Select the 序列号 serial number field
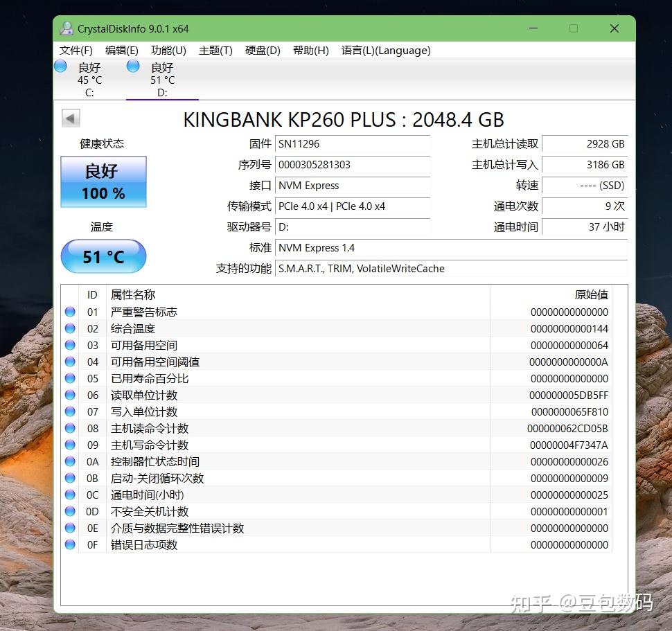 click(353, 165)
